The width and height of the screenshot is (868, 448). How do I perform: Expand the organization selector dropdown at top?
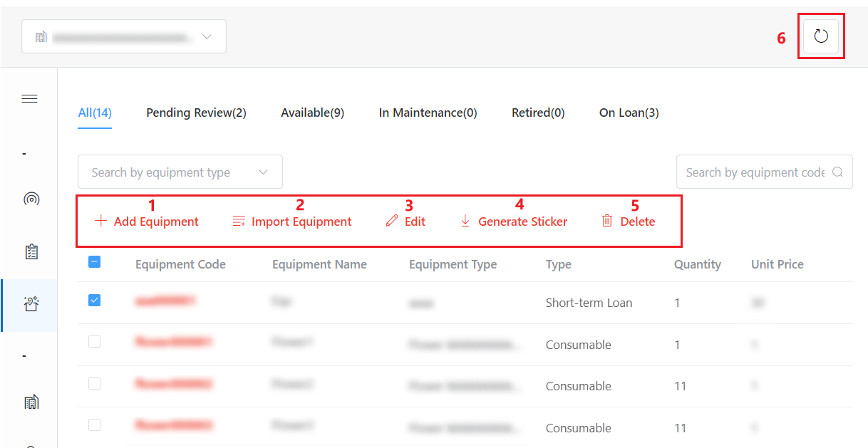(124, 37)
